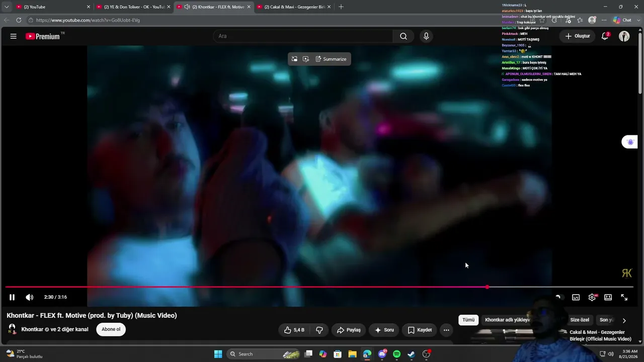Save the video with Kaydet
The width and height of the screenshot is (644, 362).
pos(420,330)
